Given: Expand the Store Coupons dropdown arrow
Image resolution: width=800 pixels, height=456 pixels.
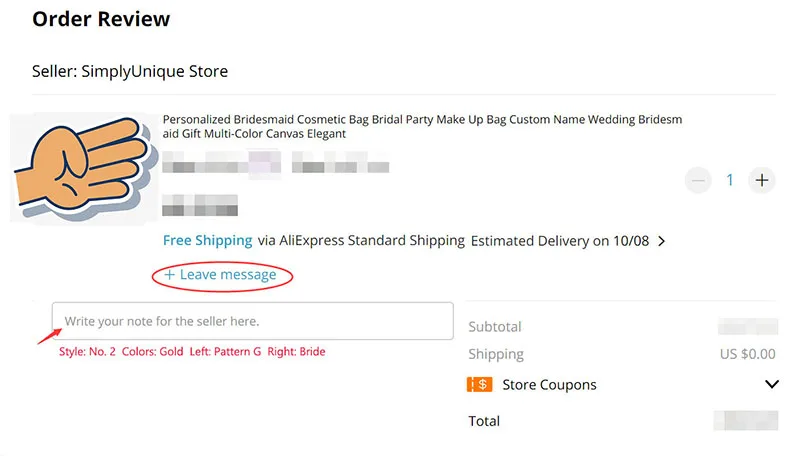Looking at the screenshot, I should pos(771,384).
